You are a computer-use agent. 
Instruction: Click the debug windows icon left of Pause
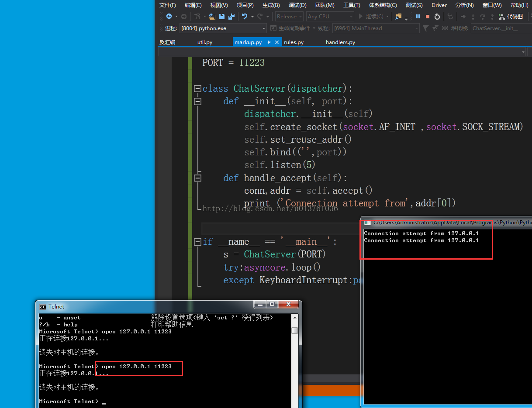coord(398,17)
